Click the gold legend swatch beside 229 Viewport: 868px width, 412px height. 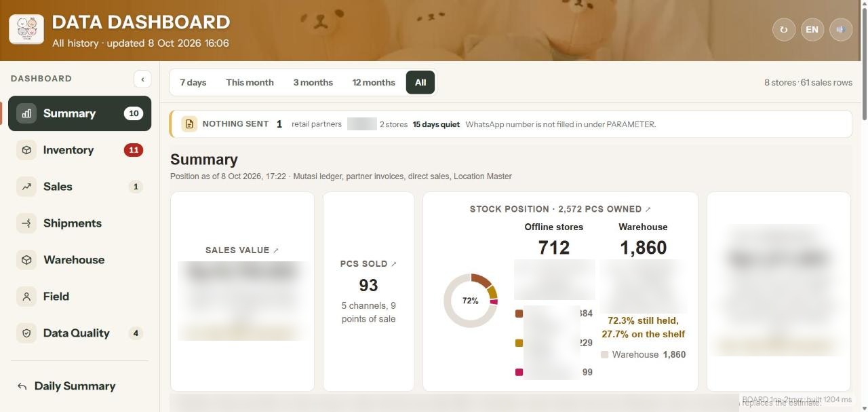tap(519, 343)
